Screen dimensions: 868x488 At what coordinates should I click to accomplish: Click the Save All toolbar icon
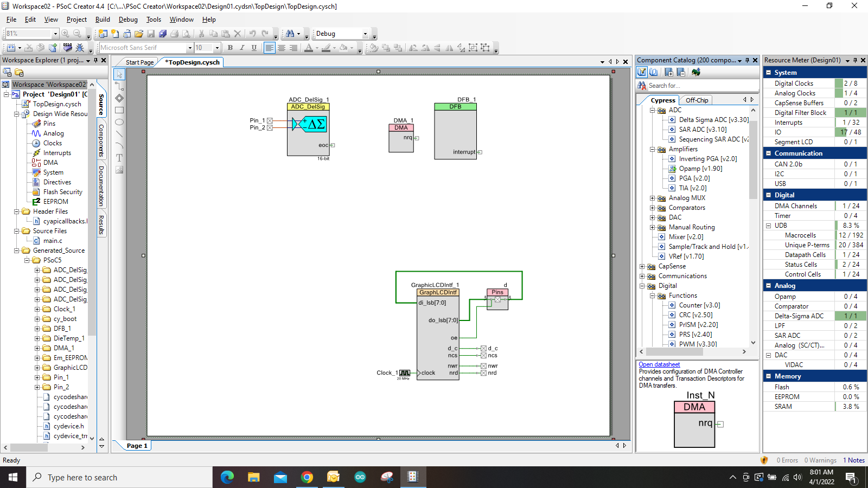coord(163,34)
